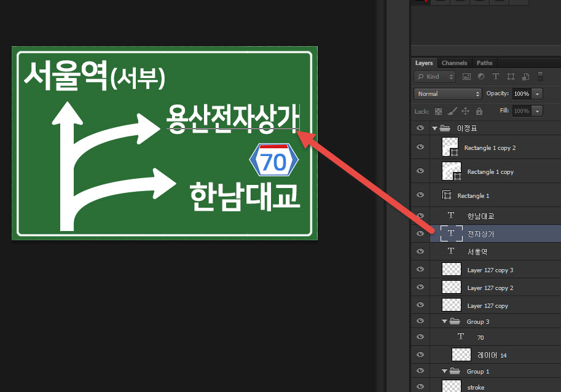Select the 한남대교 layer name
This screenshot has height=392, width=561.
coord(481,216)
